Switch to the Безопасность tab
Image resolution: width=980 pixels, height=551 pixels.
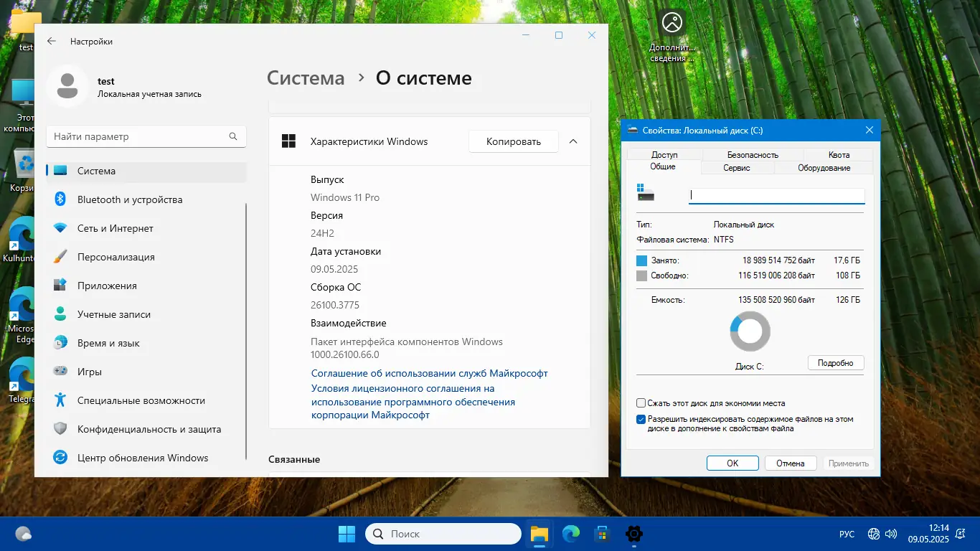(x=753, y=155)
